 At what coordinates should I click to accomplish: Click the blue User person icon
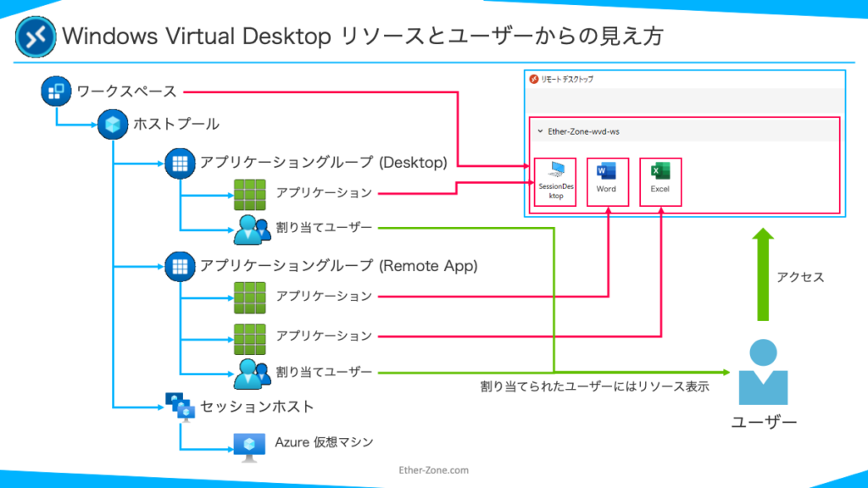[764, 372]
